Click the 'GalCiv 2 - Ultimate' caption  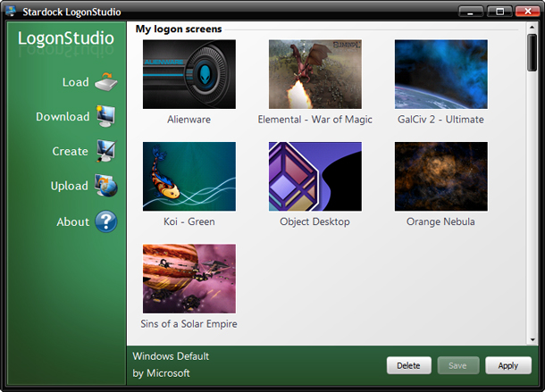point(440,120)
